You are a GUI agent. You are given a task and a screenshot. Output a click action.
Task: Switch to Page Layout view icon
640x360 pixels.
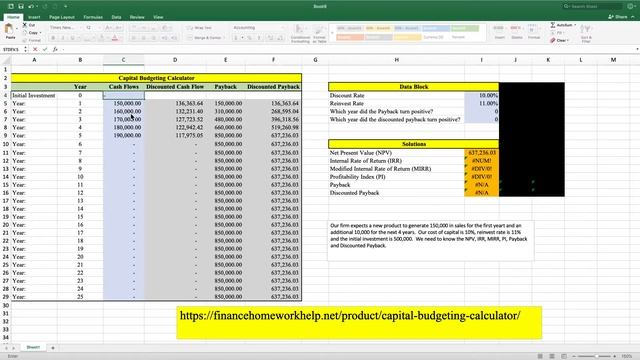(552, 356)
